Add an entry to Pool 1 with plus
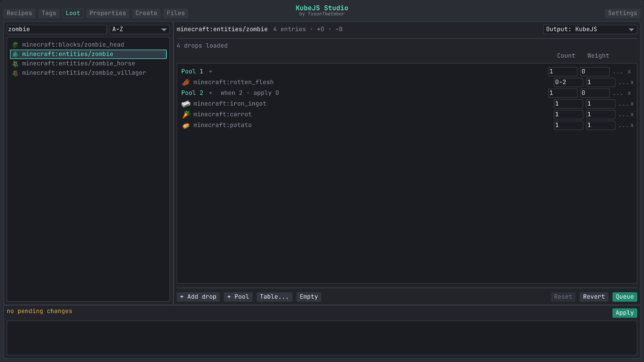 click(211, 72)
